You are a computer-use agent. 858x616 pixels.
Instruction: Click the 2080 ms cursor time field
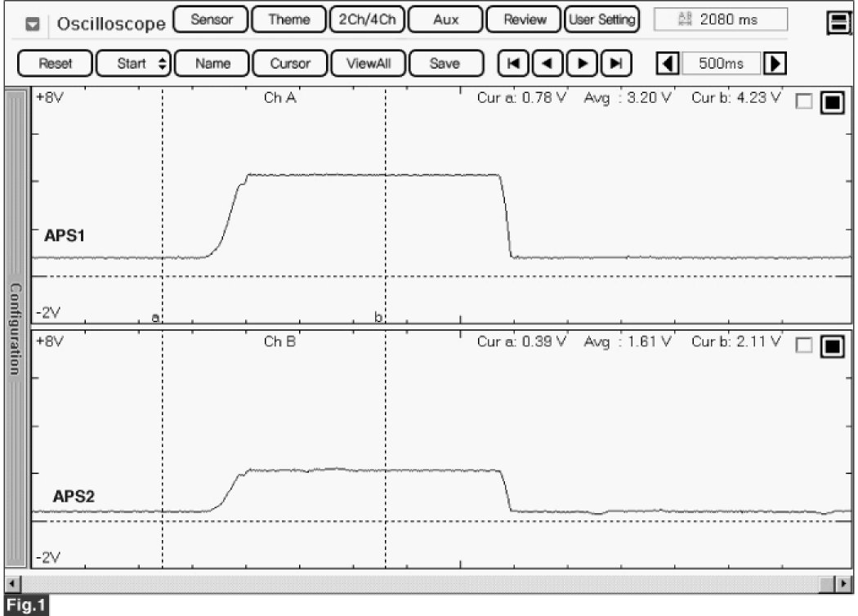[721, 20]
